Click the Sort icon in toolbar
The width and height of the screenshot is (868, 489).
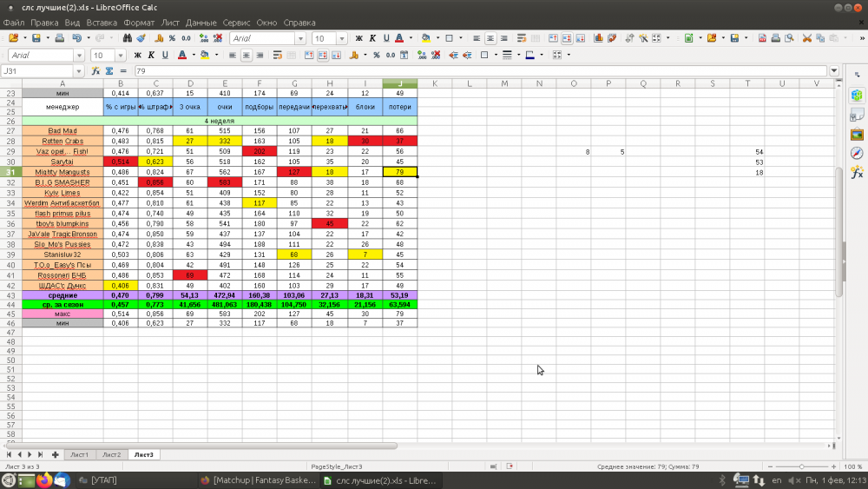(629, 38)
